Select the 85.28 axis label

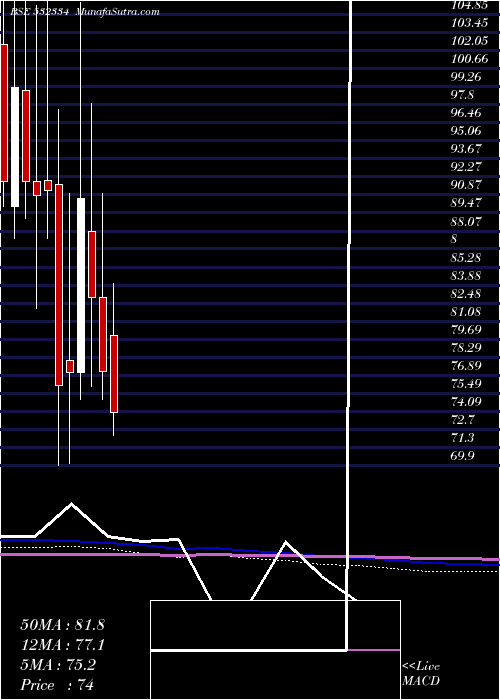coord(467,257)
